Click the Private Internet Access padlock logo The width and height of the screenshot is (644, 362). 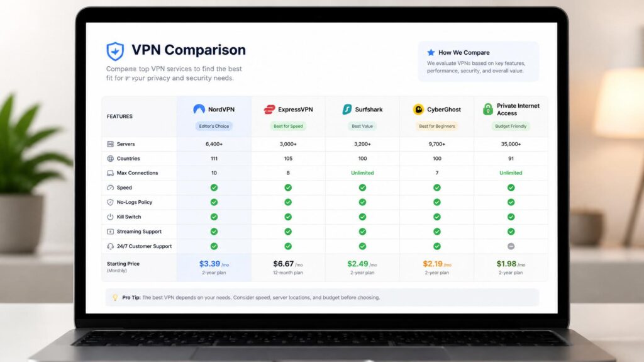(488, 109)
